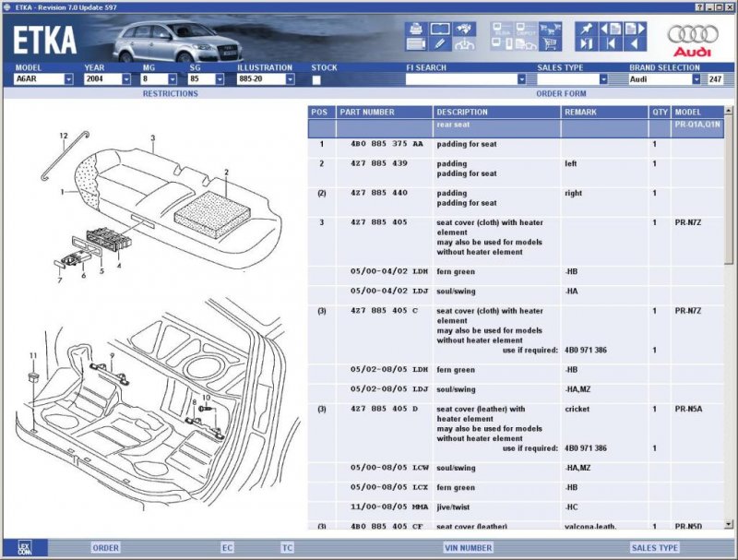Screen dimensions: 738x560
Task: Click the pushpin icon
Action: pyautogui.click(x=587, y=28)
